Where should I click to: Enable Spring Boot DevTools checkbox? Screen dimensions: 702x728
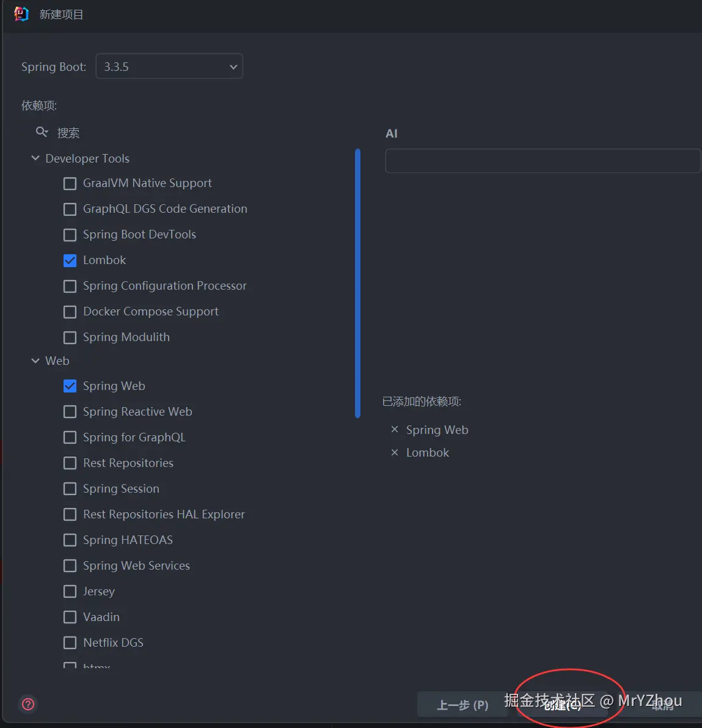point(70,235)
